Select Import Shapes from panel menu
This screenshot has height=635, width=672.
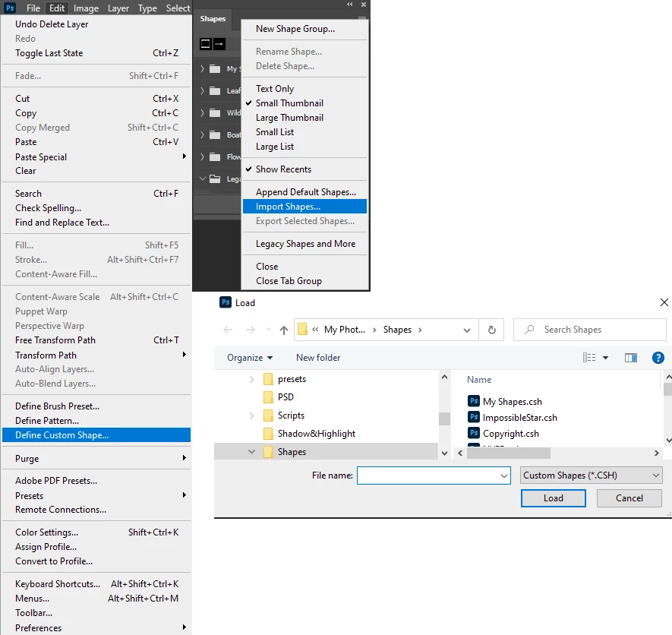pos(304,207)
